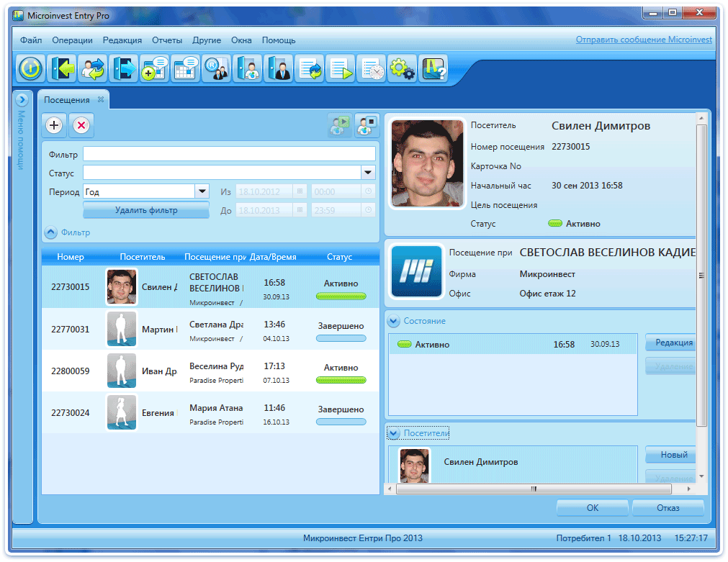
Task: Click the list with green play icon
Action: tap(341, 68)
